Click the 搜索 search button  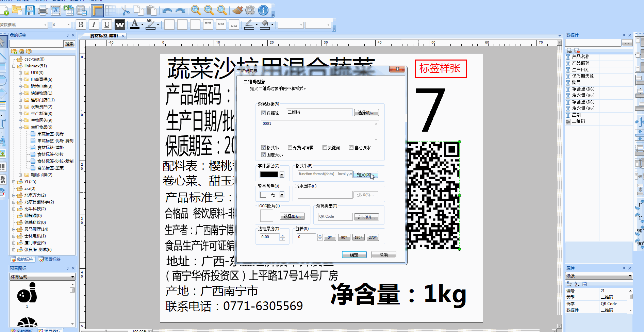click(x=69, y=44)
